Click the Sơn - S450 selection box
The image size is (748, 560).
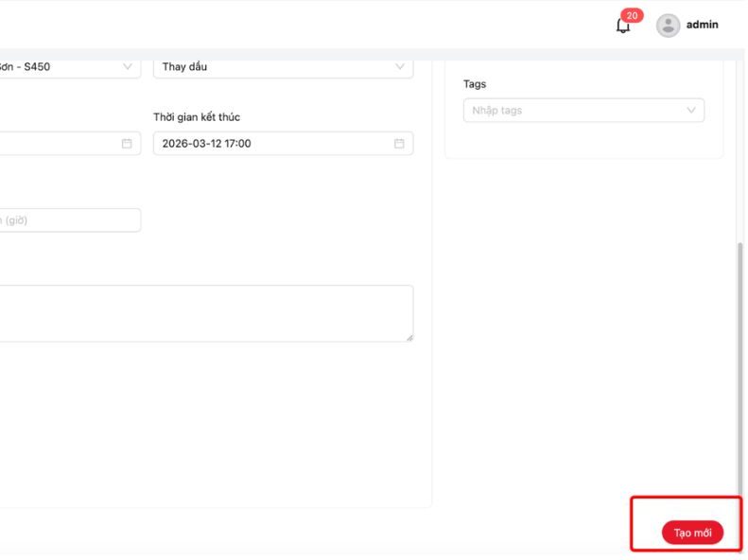click(57, 67)
